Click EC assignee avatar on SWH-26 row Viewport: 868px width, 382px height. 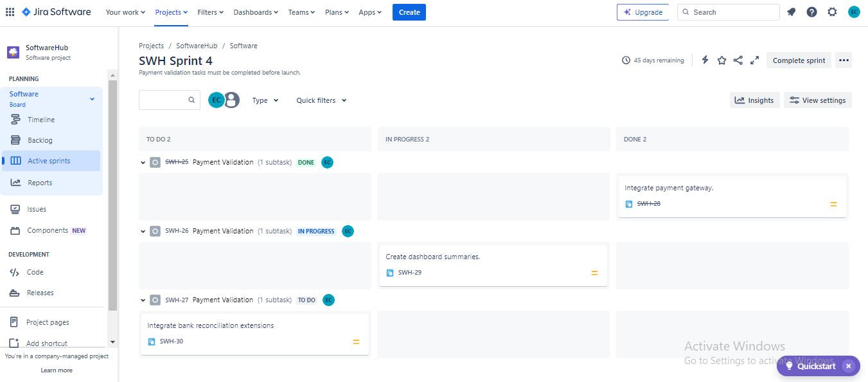click(348, 231)
